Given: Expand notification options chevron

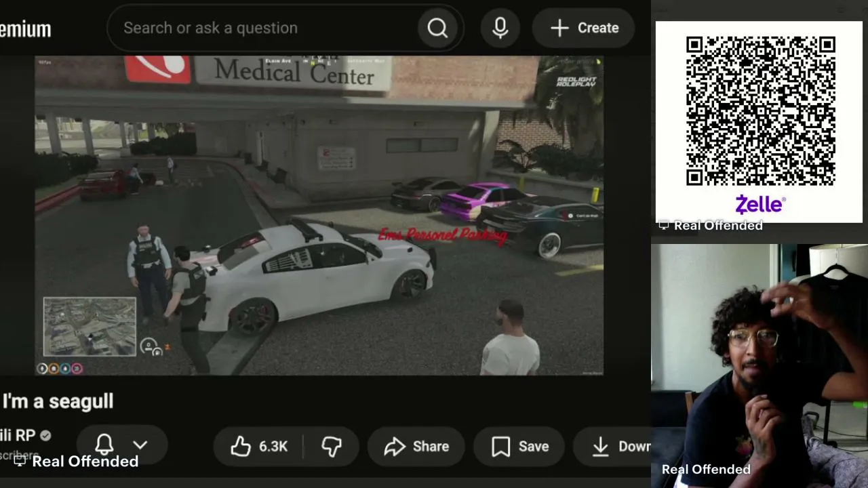Looking at the screenshot, I should (140, 445).
